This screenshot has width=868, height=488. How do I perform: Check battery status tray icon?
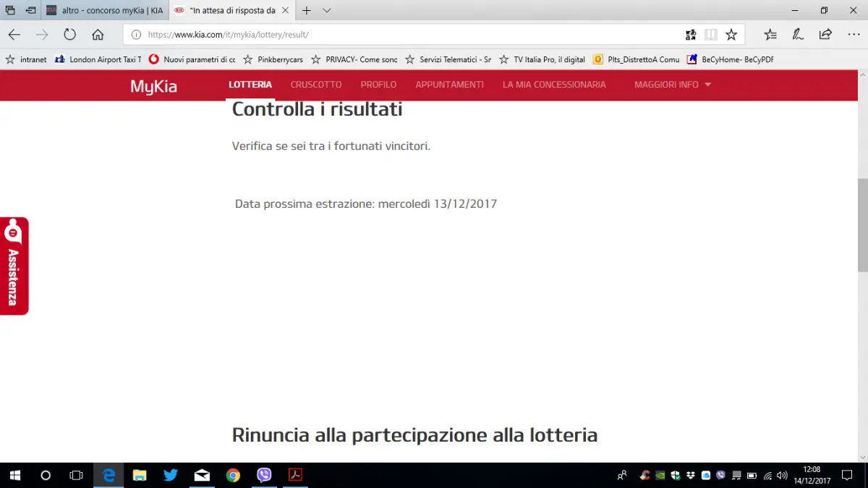click(752, 476)
